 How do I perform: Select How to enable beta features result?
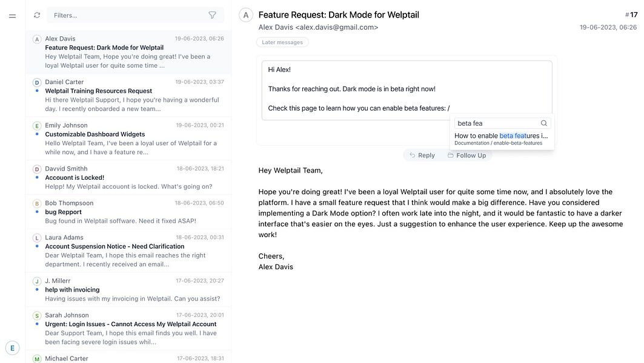click(x=502, y=139)
